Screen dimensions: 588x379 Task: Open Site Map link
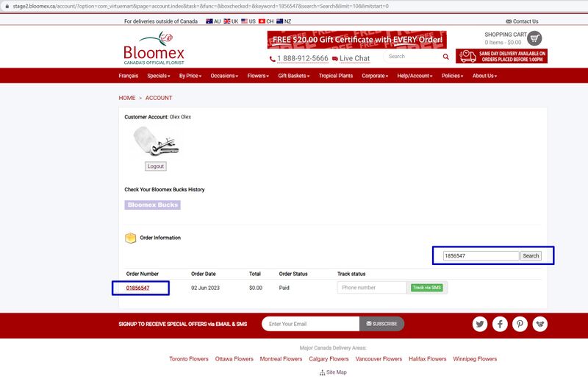[333, 372]
